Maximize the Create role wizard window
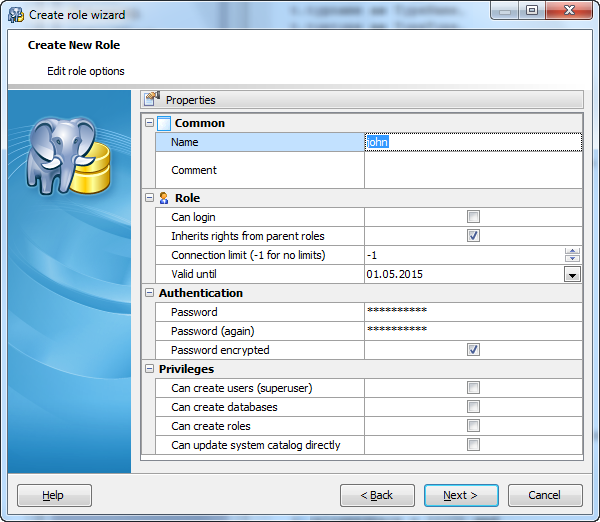The height and width of the screenshot is (522, 600). pos(532,10)
